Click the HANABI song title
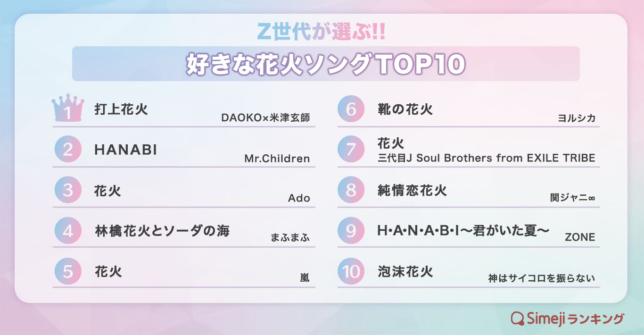The image size is (644, 335). coord(125,150)
